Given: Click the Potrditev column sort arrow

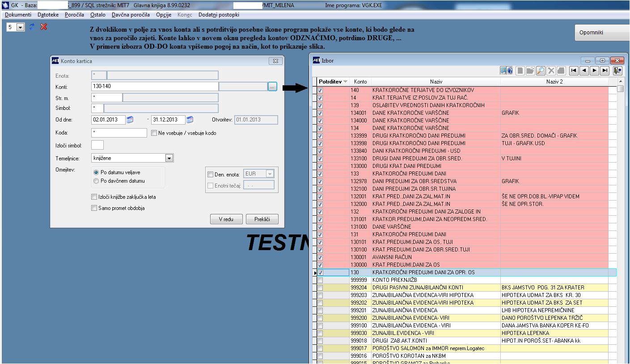Looking at the screenshot, I should pos(346,82).
